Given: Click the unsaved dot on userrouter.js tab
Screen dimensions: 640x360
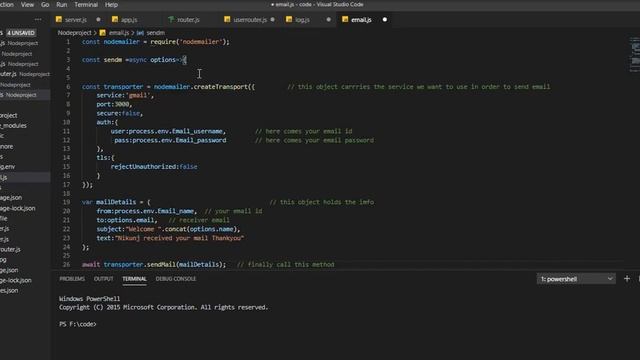Looking at the screenshot, I should [273, 20].
